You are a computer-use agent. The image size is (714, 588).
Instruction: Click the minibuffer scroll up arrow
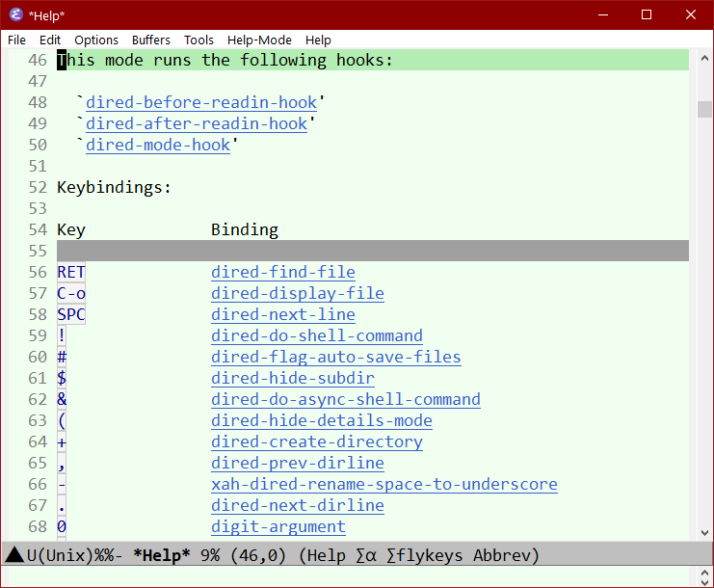click(704, 572)
